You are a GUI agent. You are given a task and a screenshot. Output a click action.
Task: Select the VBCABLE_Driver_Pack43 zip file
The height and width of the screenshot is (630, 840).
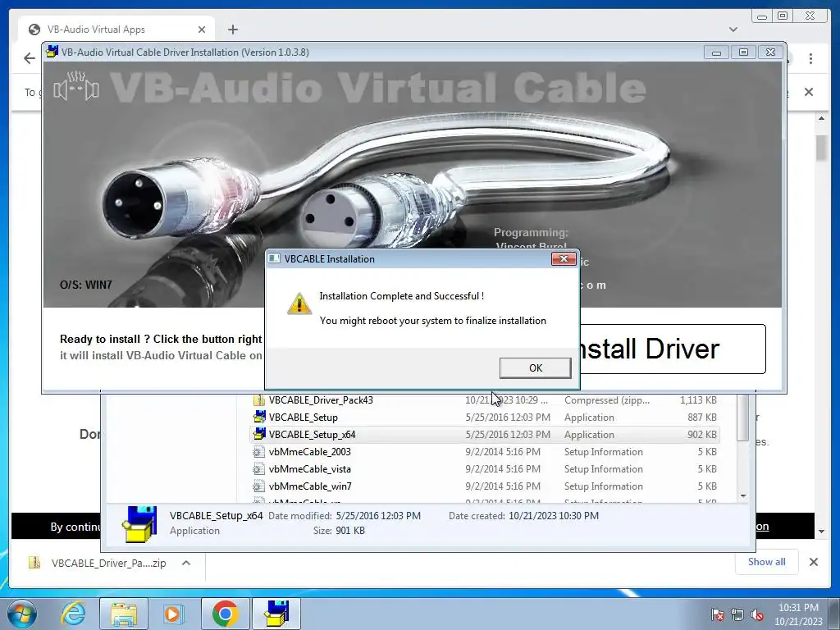(x=486, y=400)
